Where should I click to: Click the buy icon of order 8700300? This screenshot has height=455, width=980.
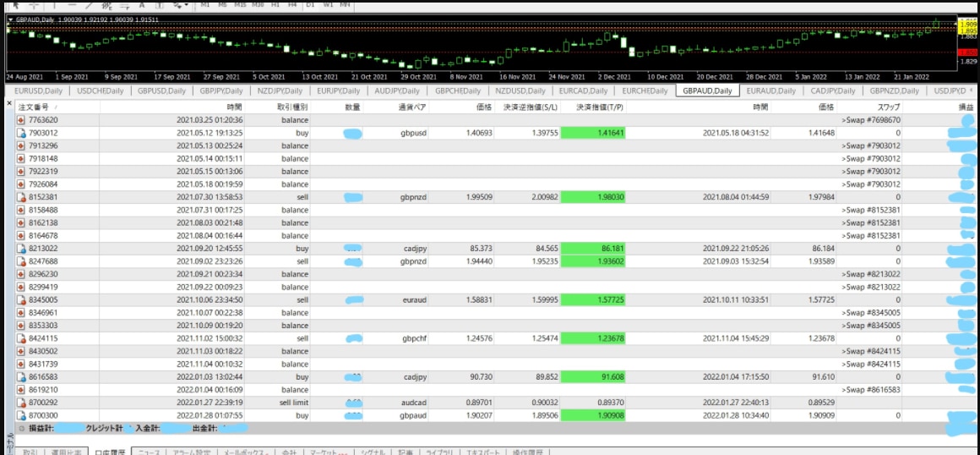pos(20,415)
